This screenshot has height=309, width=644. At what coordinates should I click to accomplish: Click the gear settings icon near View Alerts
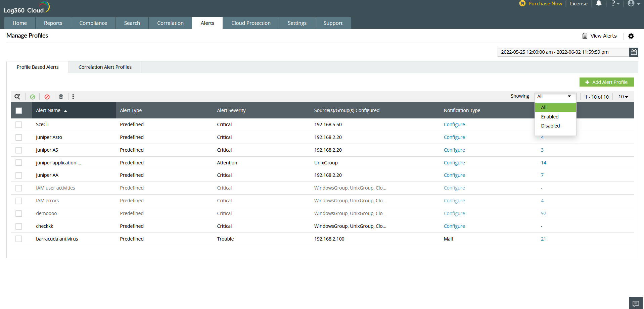[x=631, y=36]
